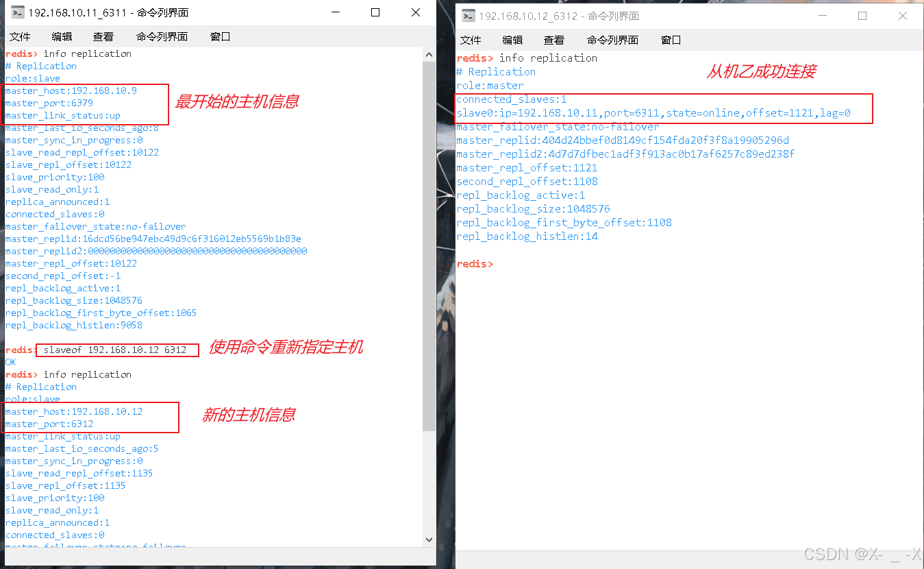Click the scrollbar down arrow in the left window

(x=429, y=540)
